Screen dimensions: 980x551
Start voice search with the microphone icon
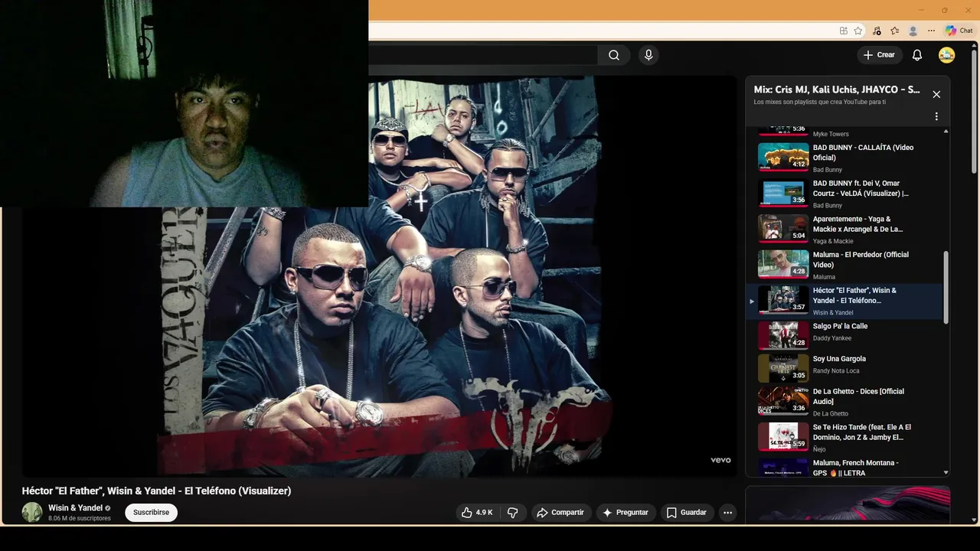648,55
